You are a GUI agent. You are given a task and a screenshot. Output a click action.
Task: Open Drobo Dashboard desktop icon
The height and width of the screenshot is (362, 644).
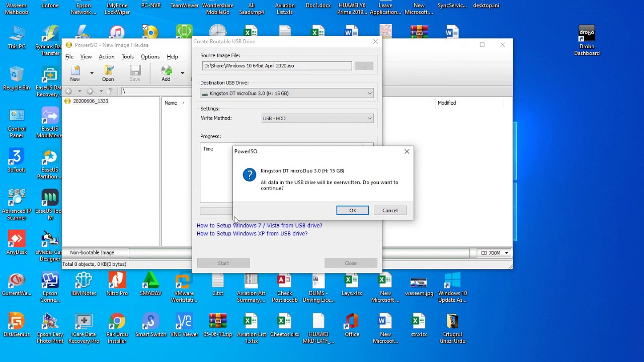click(587, 40)
